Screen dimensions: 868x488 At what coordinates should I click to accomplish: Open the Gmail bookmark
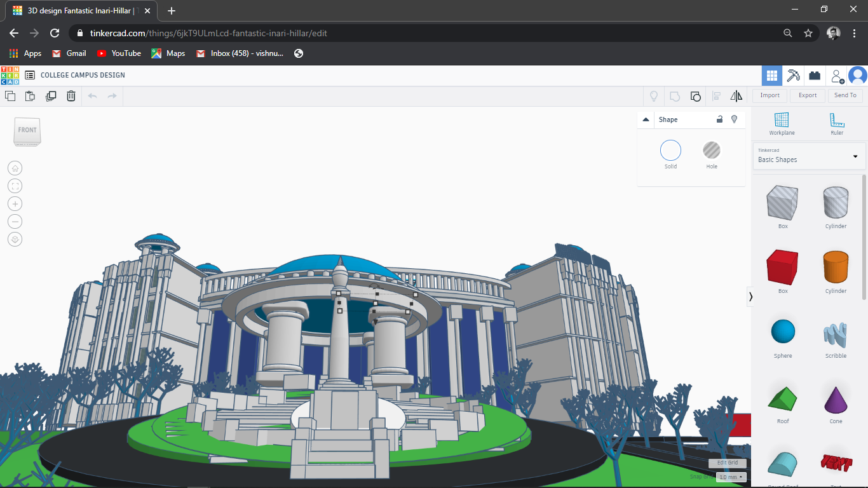coord(69,53)
